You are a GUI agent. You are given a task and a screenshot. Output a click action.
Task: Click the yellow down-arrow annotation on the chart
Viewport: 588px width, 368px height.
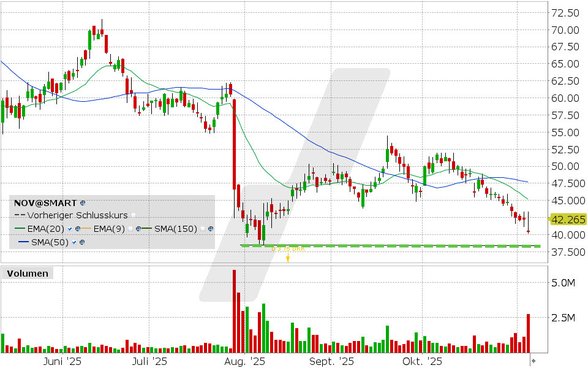[x=288, y=258]
